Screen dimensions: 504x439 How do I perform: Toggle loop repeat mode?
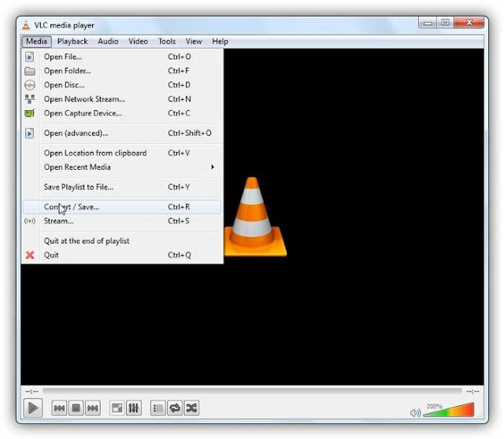pyautogui.click(x=175, y=408)
